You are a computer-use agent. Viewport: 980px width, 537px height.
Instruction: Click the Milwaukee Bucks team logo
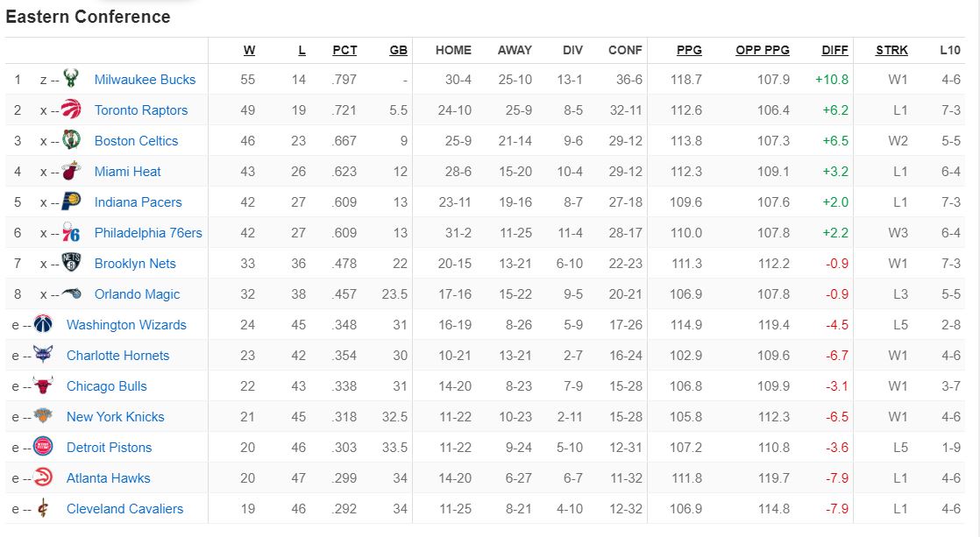pos(71,79)
